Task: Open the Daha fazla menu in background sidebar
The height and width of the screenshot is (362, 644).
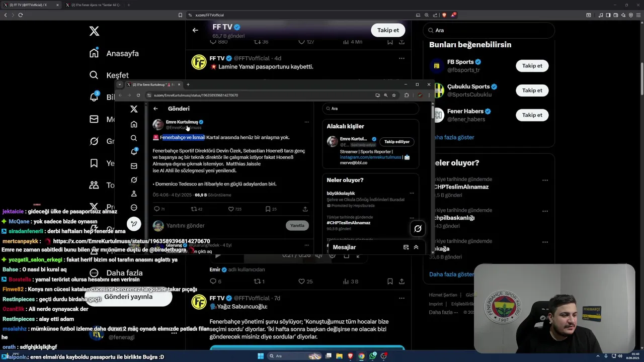Action: click(x=116, y=273)
